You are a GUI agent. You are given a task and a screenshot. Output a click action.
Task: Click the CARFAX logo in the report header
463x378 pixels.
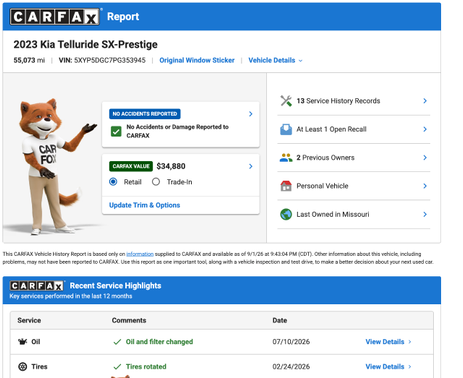tap(55, 17)
